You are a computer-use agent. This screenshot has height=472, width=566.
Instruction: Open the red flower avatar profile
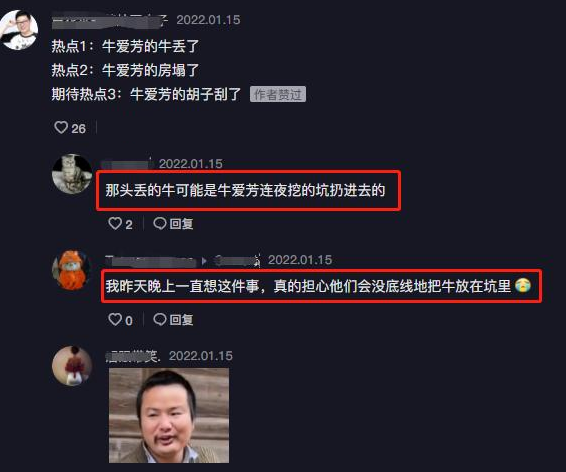click(x=72, y=366)
